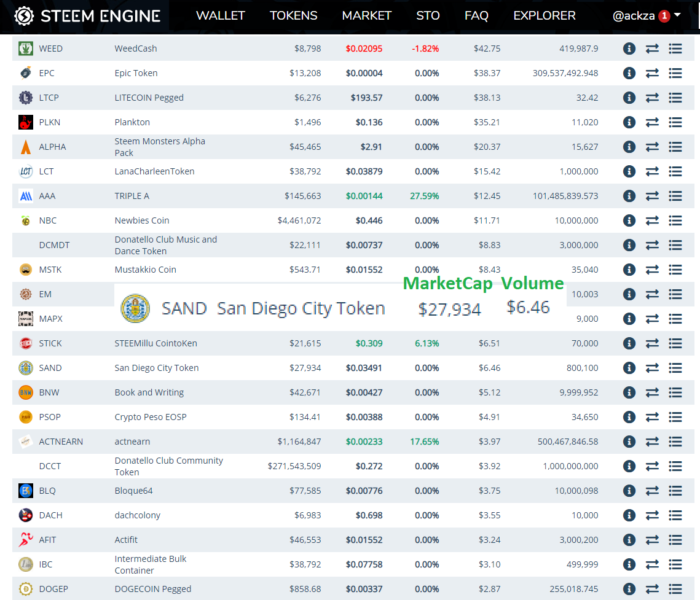Click the 17.65% change for ACTNEARN
This screenshot has height=600, width=700.
pyautogui.click(x=425, y=442)
